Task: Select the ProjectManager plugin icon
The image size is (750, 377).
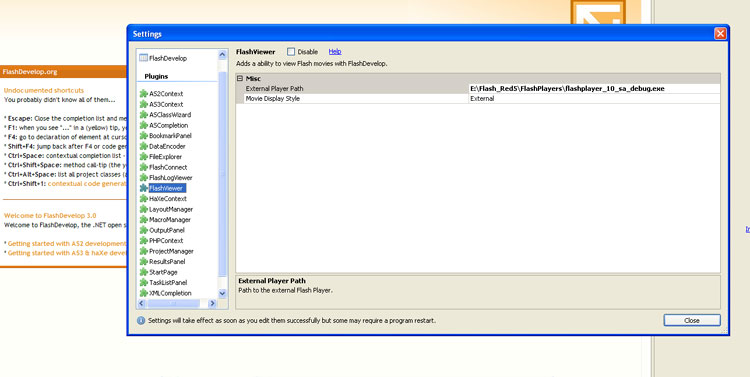Action: coord(143,251)
